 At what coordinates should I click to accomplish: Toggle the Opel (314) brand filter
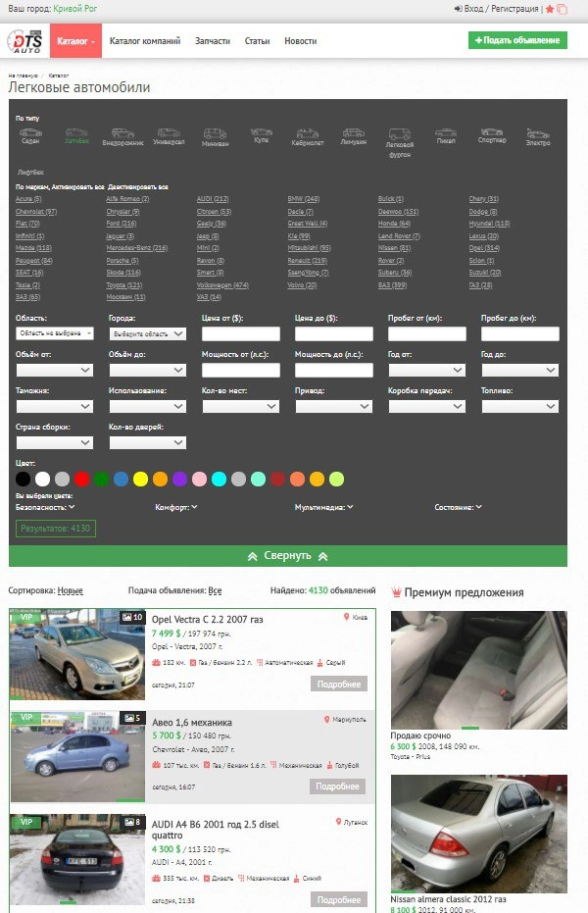[484, 248]
